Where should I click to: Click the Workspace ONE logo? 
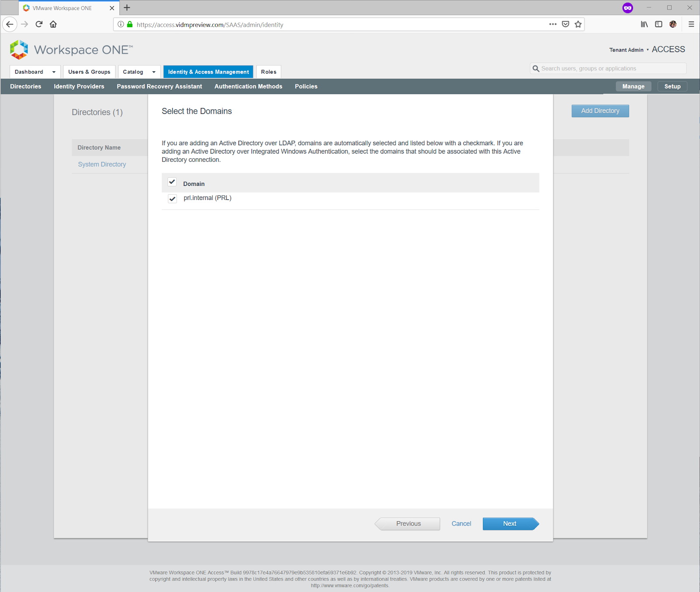point(71,49)
